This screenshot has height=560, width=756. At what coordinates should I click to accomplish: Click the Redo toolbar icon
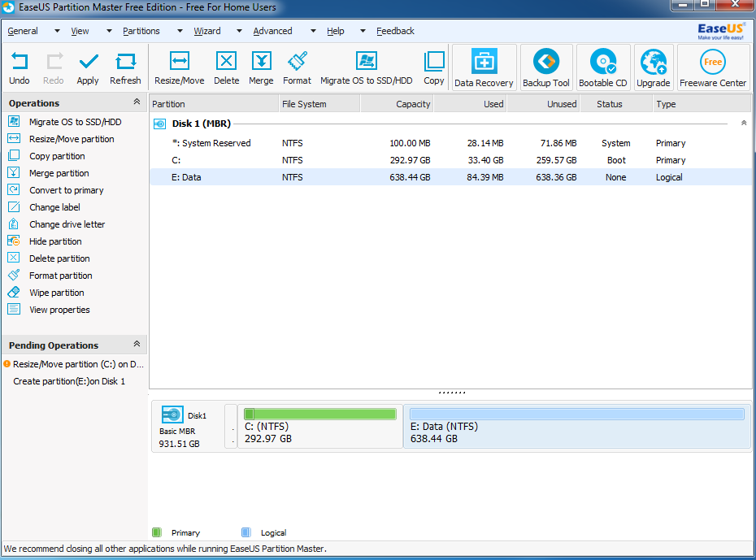(x=54, y=62)
